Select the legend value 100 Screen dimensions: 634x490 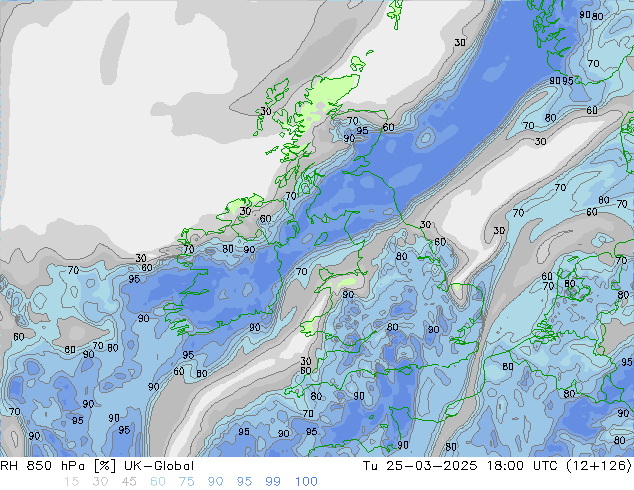click(x=306, y=482)
